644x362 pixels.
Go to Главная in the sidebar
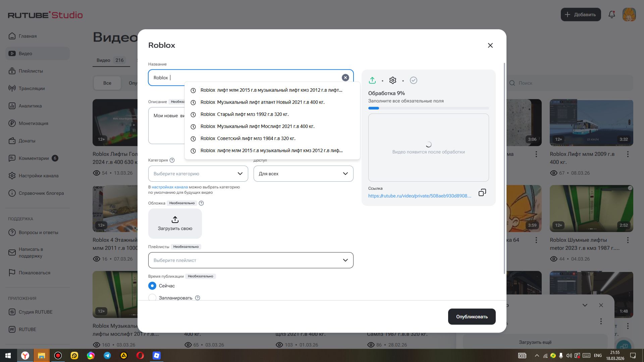click(38, 36)
